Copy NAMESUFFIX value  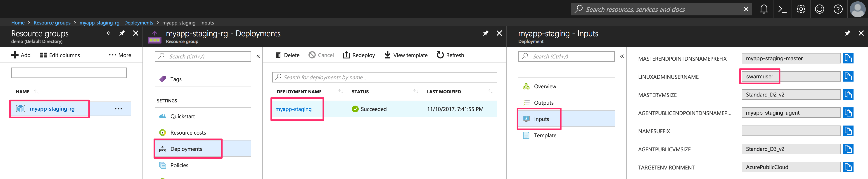click(x=848, y=131)
